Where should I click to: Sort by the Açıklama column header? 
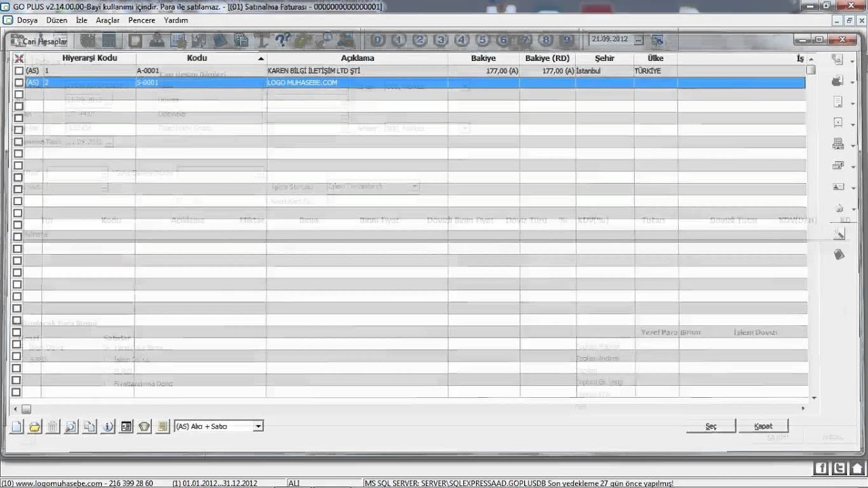pyautogui.click(x=357, y=58)
